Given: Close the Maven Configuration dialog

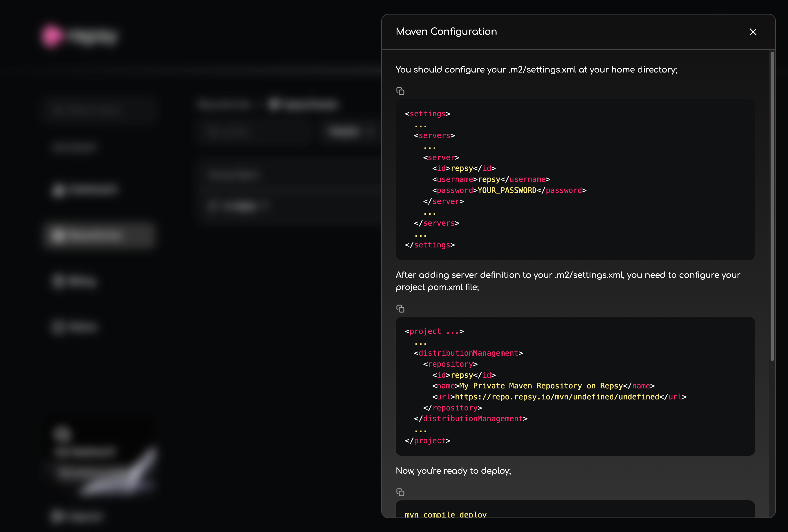Looking at the screenshot, I should [753, 32].
